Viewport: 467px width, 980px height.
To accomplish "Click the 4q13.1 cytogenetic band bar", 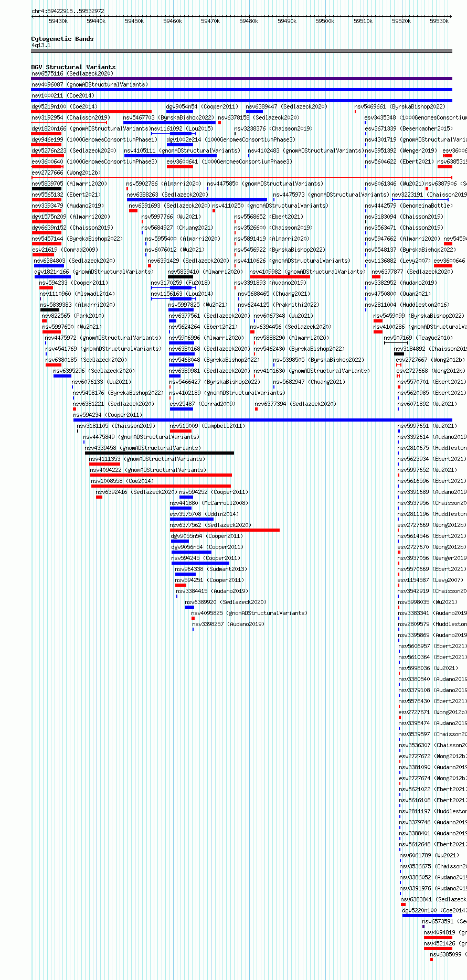I will tap(241, 51).
